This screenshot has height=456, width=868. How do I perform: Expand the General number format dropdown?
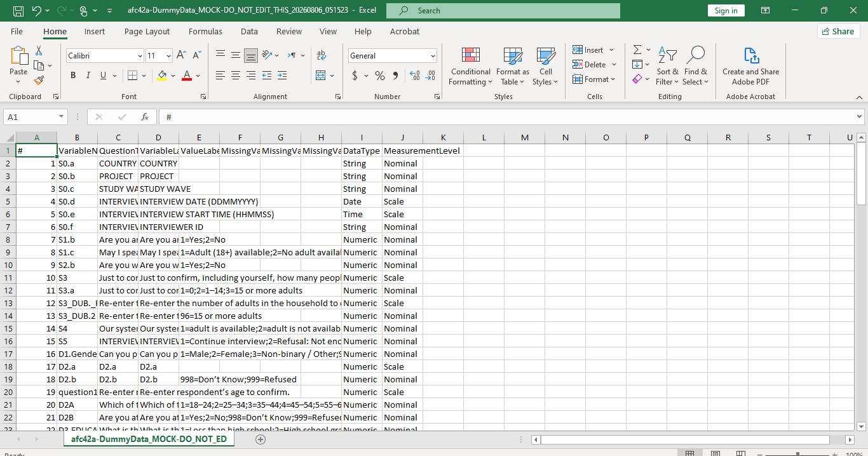(433, 56)
